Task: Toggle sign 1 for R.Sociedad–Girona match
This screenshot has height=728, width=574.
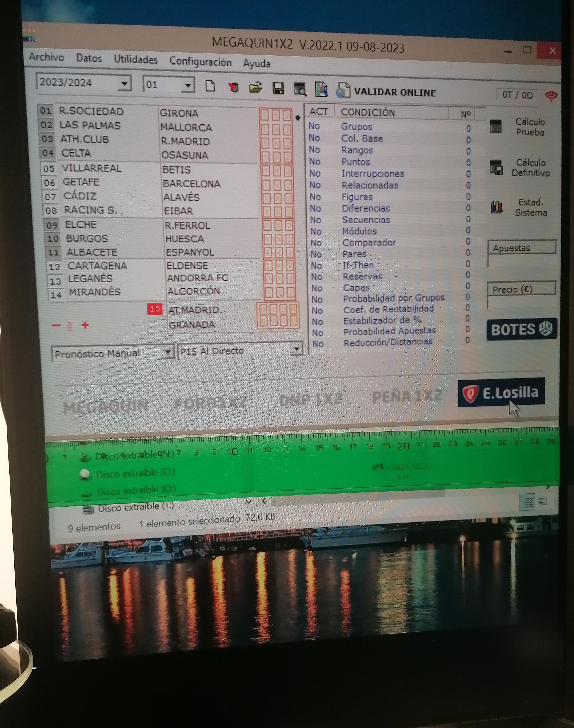Action: tap(265, 115)
